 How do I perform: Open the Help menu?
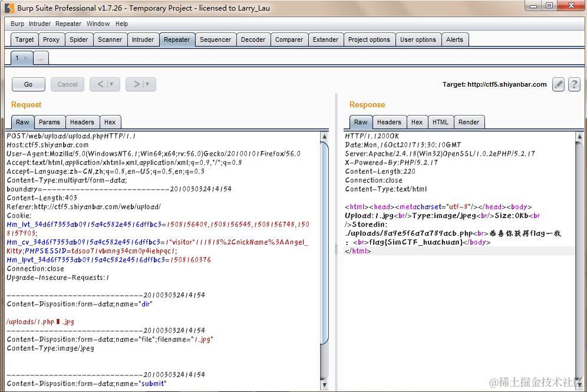tap(121, 24)
